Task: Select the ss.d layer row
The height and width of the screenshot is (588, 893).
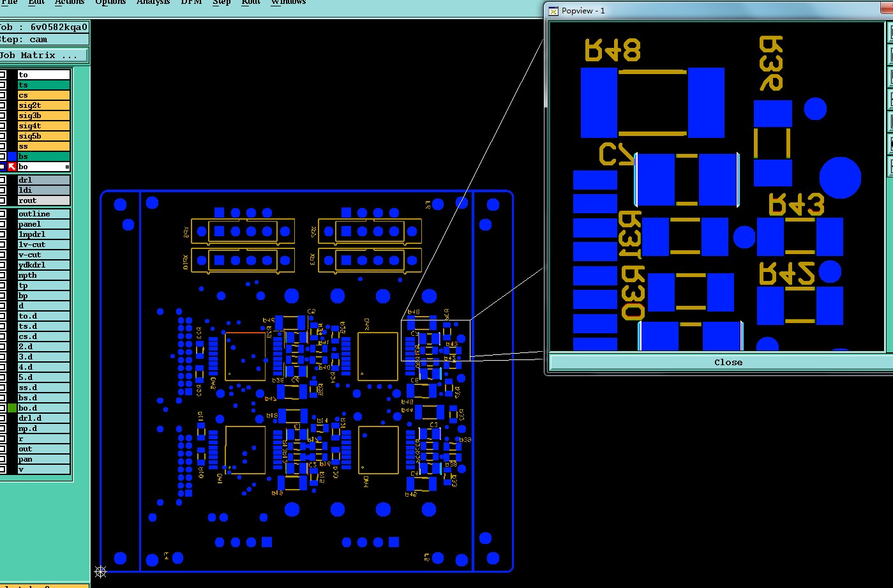Action: pos(43,388)
